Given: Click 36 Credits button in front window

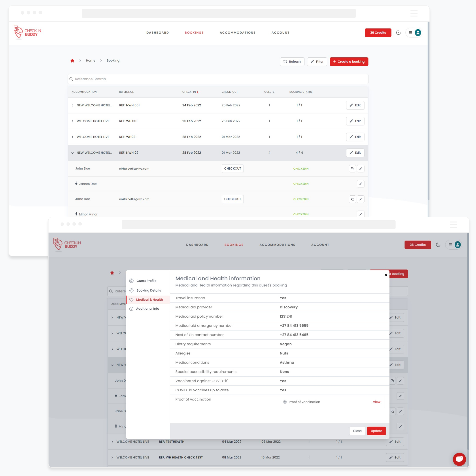Looking at the screenshot, I should click(x=418, y=245).
